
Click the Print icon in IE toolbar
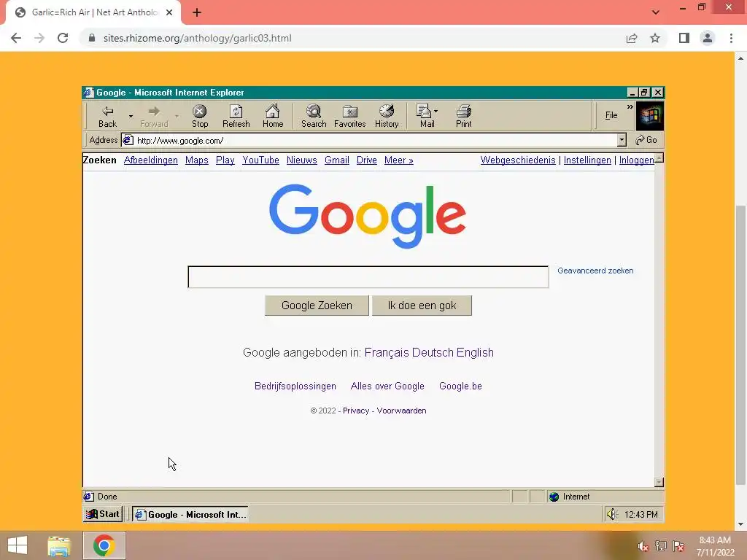point(463,116)
